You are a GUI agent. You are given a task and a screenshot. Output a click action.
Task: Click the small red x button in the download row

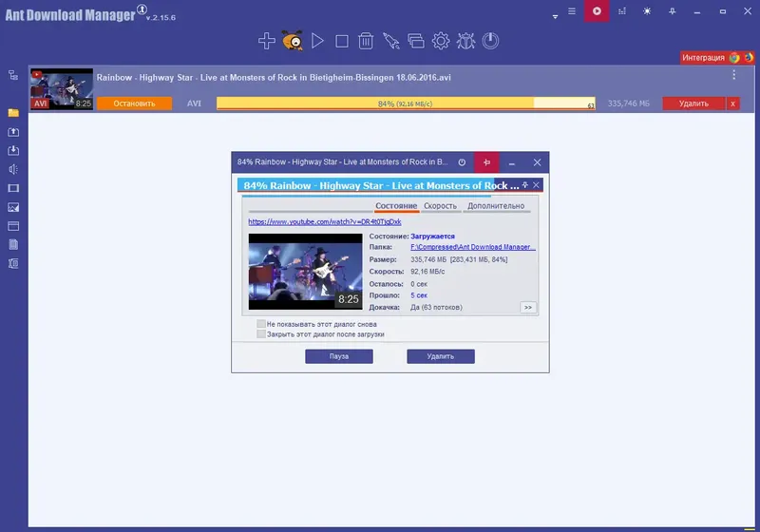click(x=732, y=104)
